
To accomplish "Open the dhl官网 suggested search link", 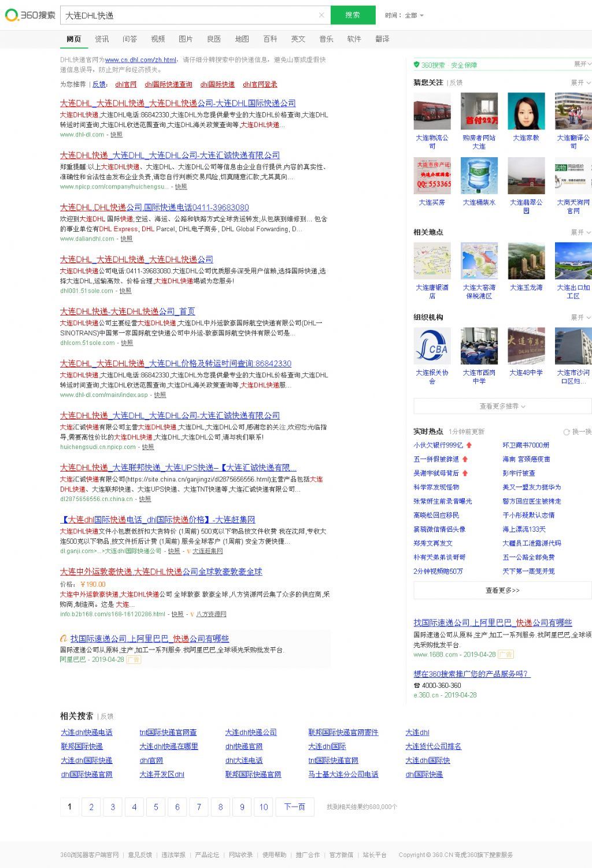I will tap(126, 84).
